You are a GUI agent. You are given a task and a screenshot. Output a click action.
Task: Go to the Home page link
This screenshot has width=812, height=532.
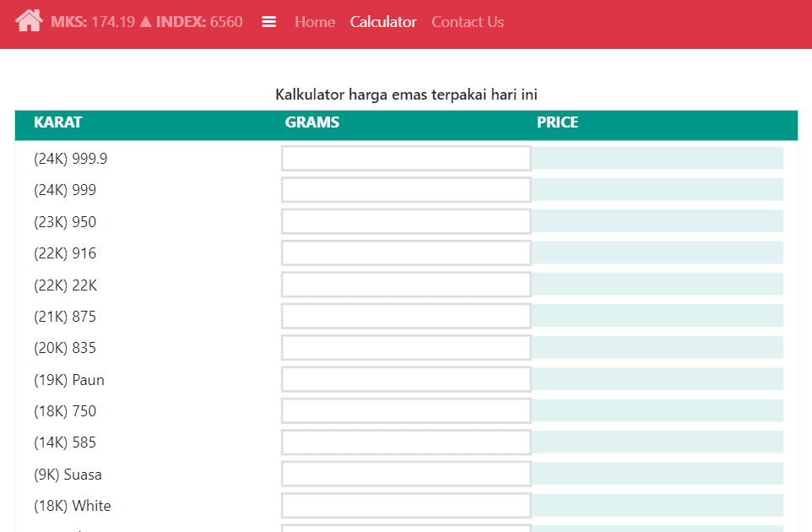315,22
